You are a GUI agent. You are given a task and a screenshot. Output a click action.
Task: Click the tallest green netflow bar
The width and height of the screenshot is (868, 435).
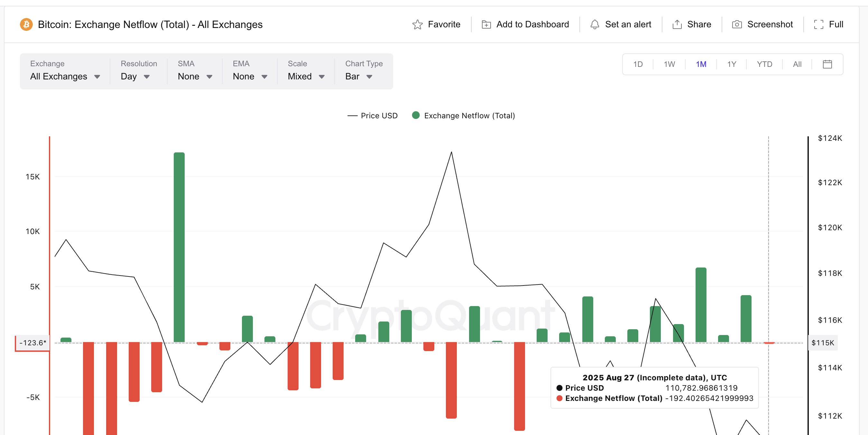click(179, 248)
